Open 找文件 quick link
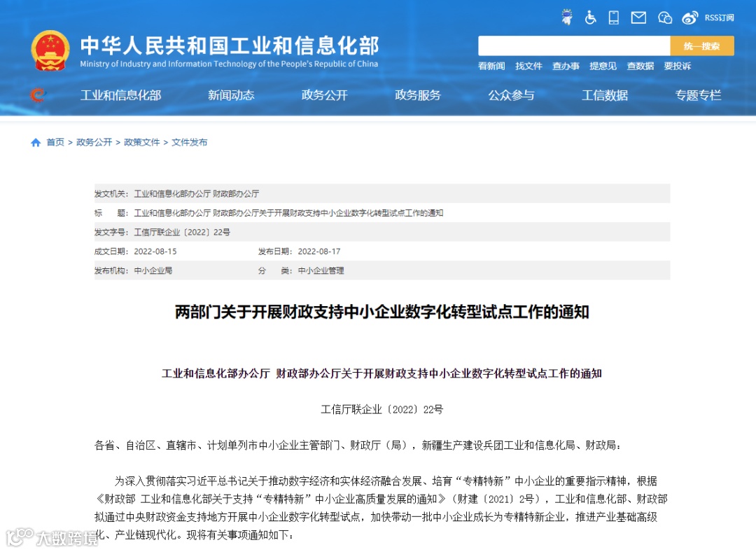This screenshot has width=756, height=552. (x=528, y=66)
